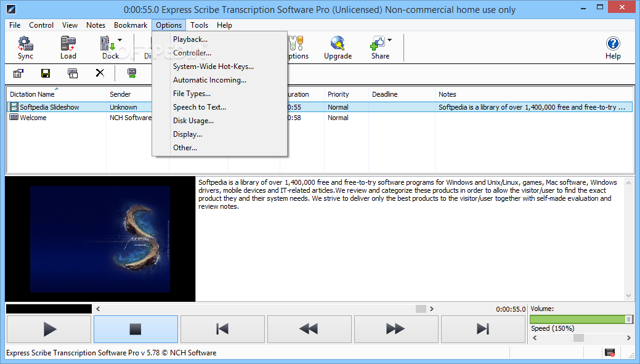The width and height of the screenshot is (640, 364).
Task: Open the Notes menu
Action: tap(95, 25)
